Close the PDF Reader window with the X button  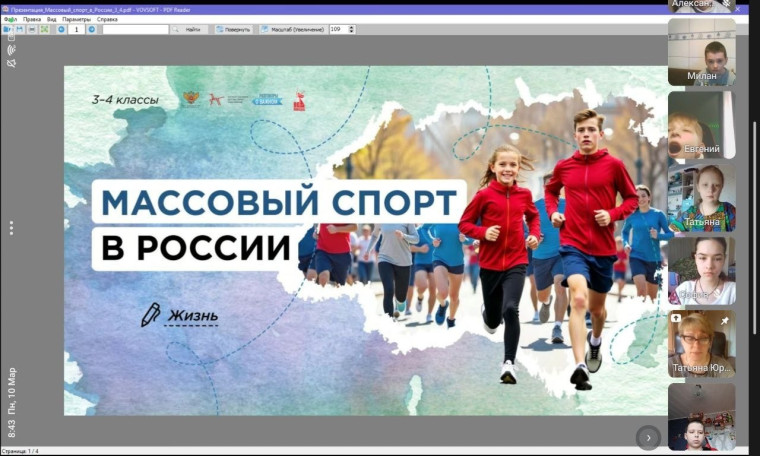tap(738, 9)
